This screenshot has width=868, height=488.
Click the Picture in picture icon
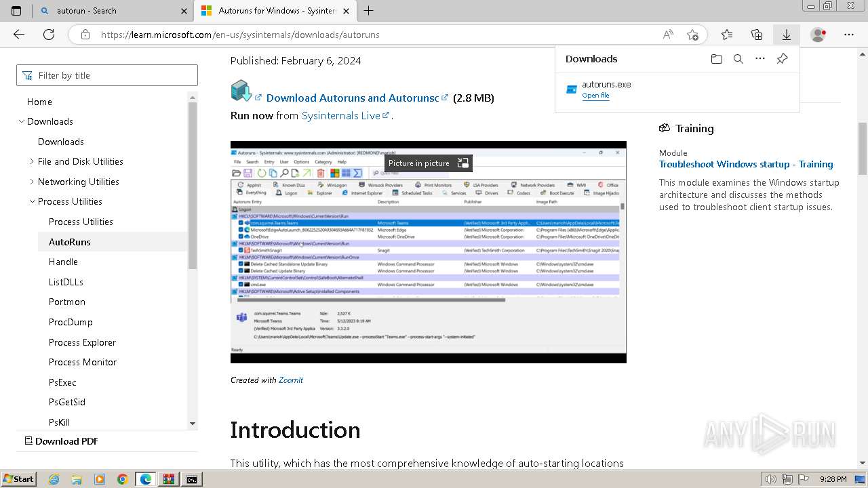point(463,163)
